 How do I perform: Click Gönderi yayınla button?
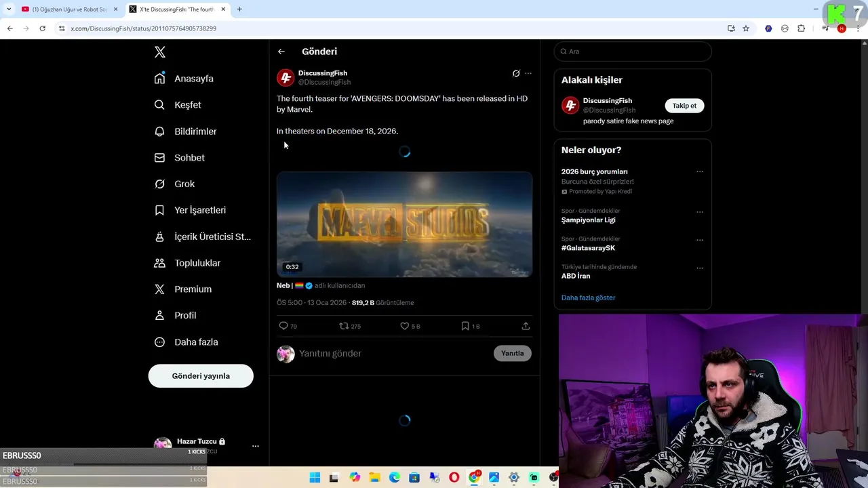coord(201,376)
